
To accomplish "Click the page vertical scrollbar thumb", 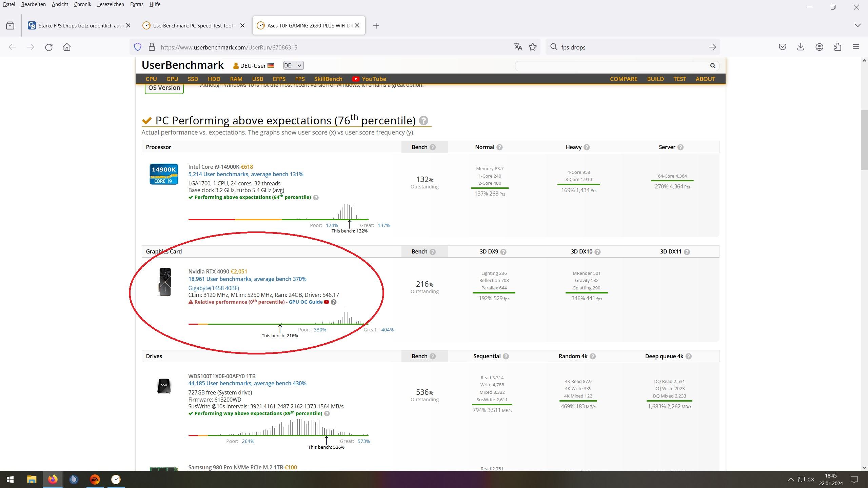I will click(x=864, y=141).
